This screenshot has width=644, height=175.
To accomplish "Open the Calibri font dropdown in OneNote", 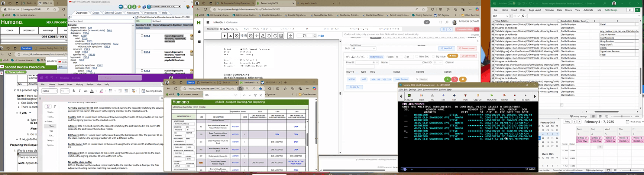I will (50, 91).
